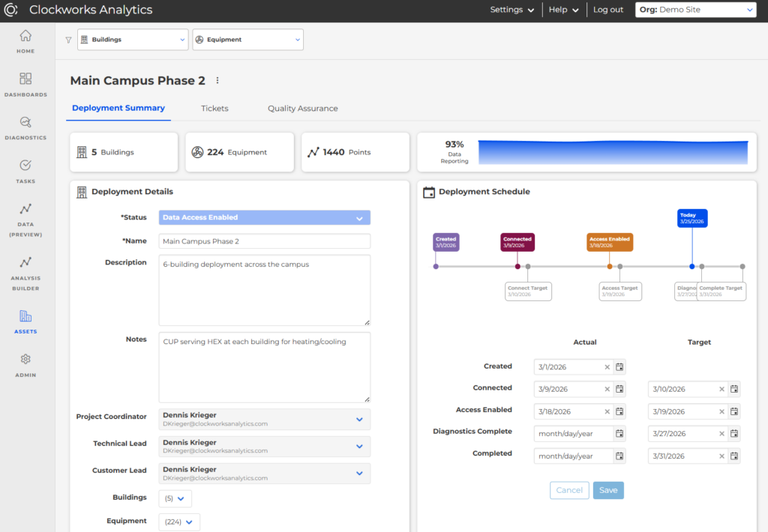
Task: Click the filter icon beside the Buildings dropdown
Action: pos(67,39)
